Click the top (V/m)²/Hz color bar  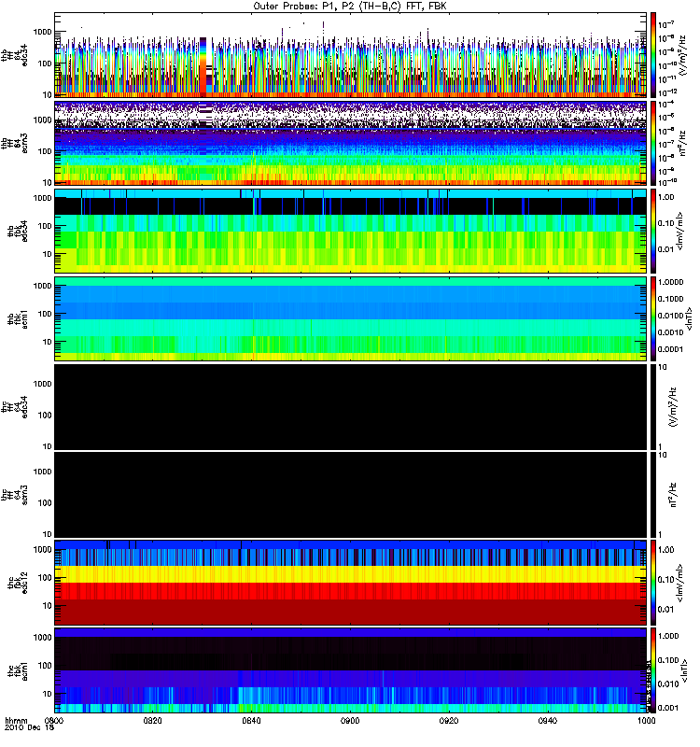[653, 55]
